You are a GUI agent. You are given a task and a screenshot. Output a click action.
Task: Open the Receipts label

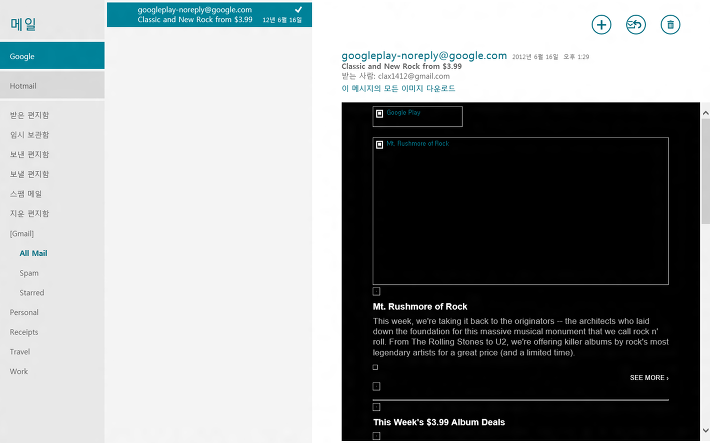click(x=24, y=332)
